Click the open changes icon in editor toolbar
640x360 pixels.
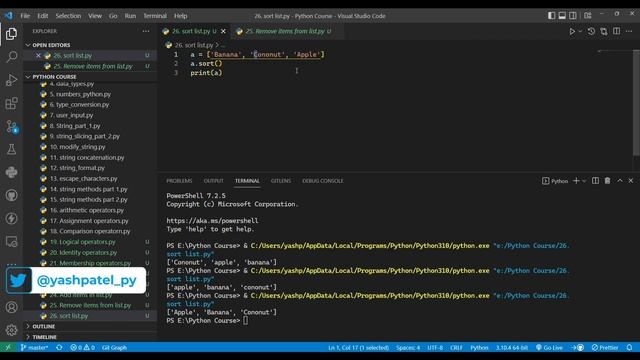point(604,31)
